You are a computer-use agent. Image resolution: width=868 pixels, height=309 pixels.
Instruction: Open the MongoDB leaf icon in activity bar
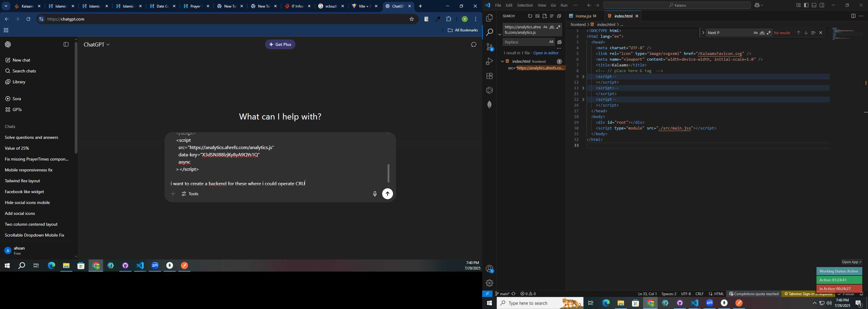coord(489,105)
